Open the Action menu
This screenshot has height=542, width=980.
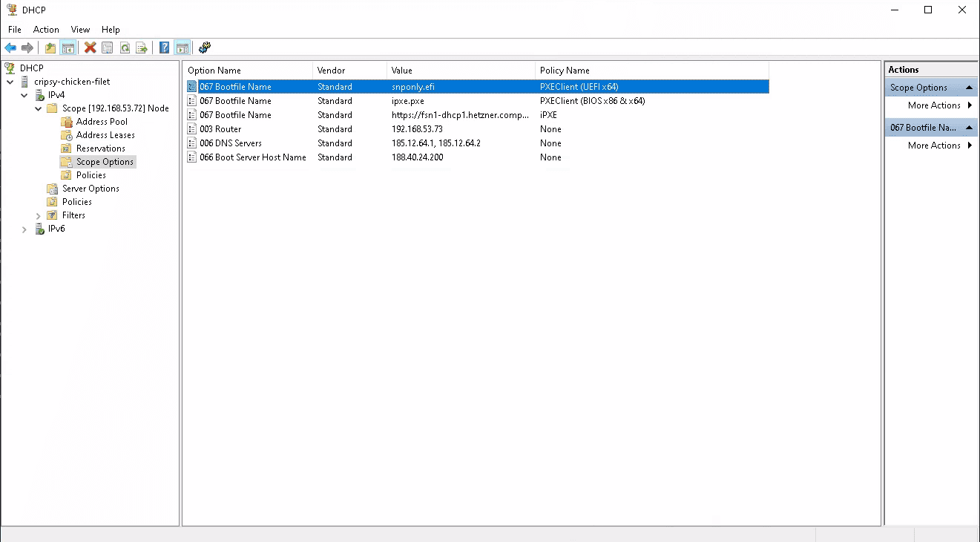click(x=46, y=30)
